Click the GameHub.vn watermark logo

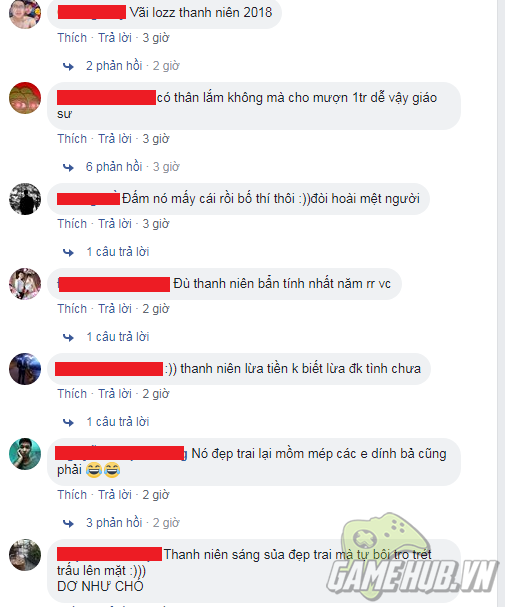tap(412, 557)
